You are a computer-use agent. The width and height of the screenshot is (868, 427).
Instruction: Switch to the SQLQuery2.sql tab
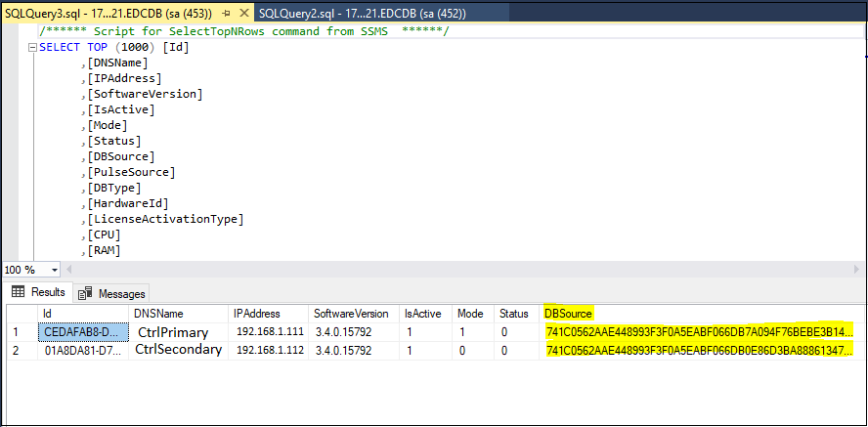point(362,14)
